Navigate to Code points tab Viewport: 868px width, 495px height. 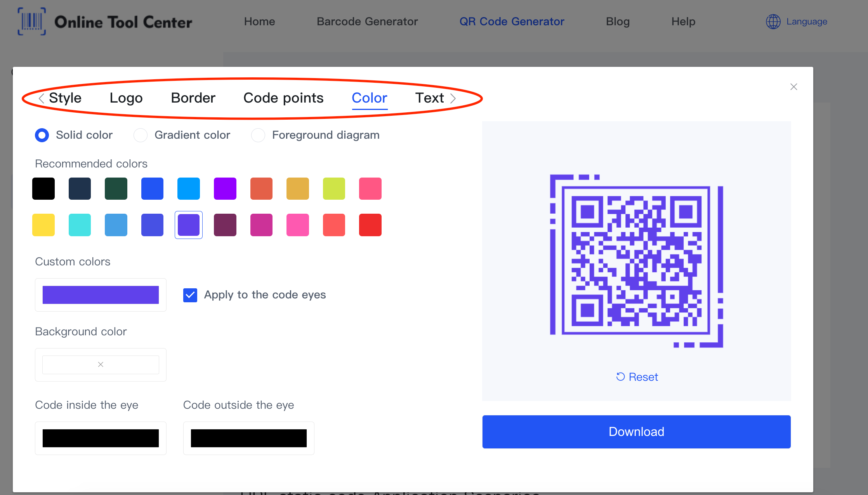click(x=283, y=97)
